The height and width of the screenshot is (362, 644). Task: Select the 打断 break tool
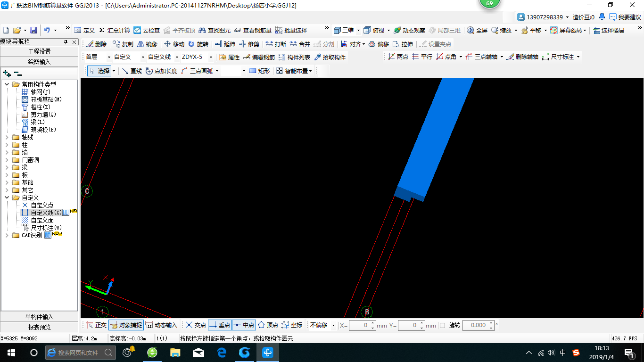point(276,44)
